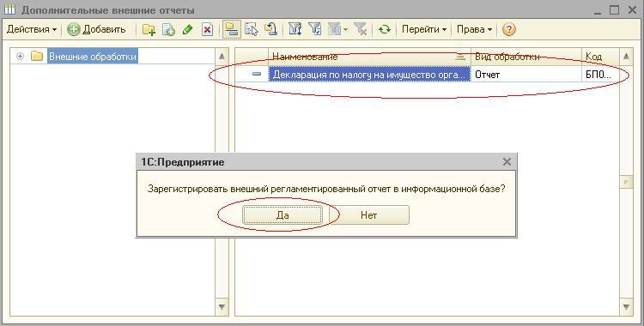Click the Код column header

pyautogui.click(x=600, y=57)
